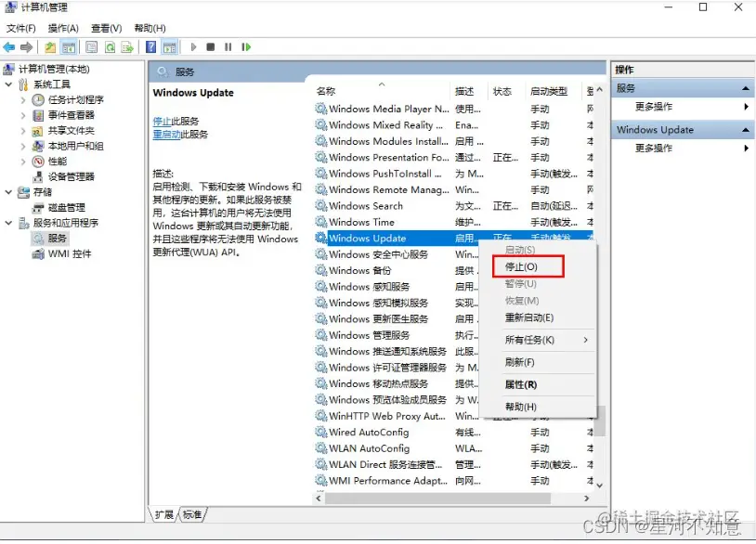The height and width of the screenshot is (544, 756).
Task: Switch to the 扩展 tab
Action: click(164, 515)
